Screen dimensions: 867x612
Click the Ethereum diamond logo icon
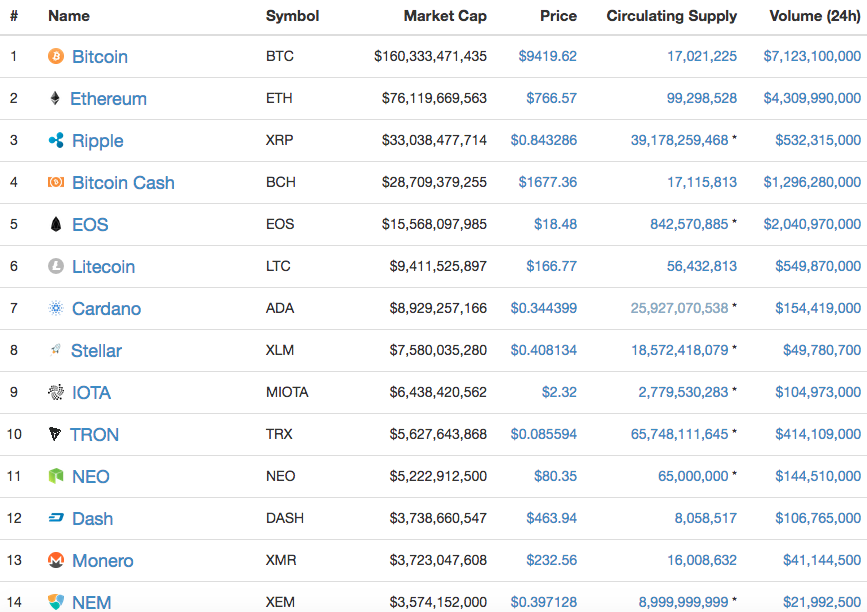coord(55,98)
